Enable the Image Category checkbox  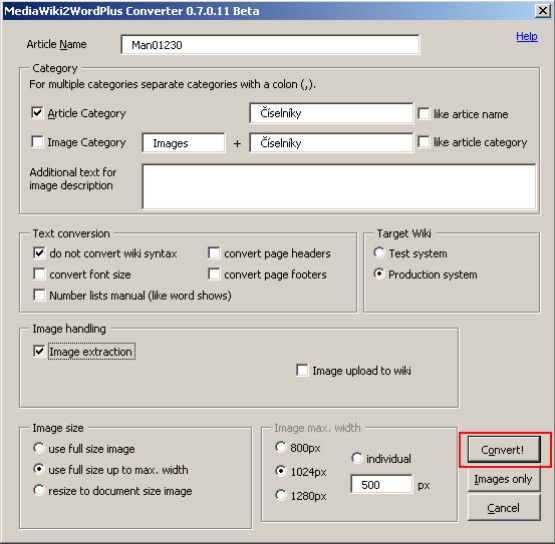(x=37, y=142)
